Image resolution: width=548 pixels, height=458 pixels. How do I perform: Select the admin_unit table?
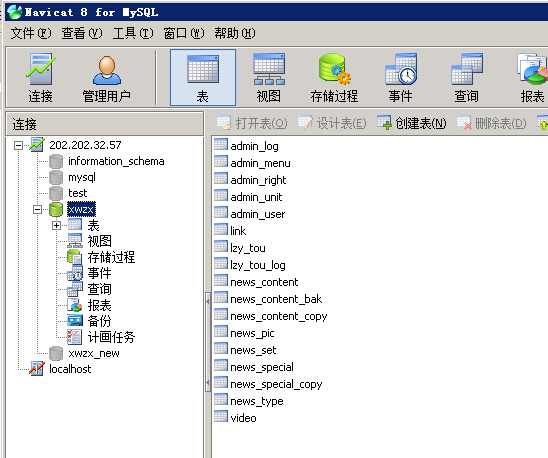256,197
